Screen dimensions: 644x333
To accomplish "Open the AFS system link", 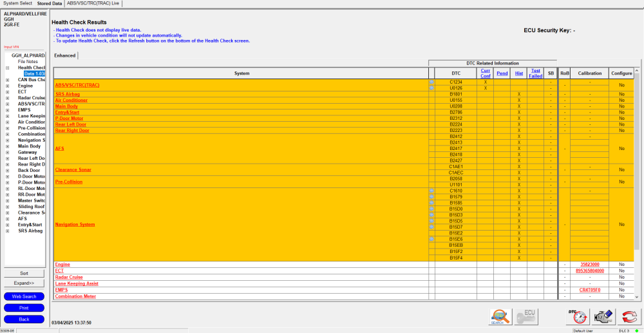I will 59,149.
